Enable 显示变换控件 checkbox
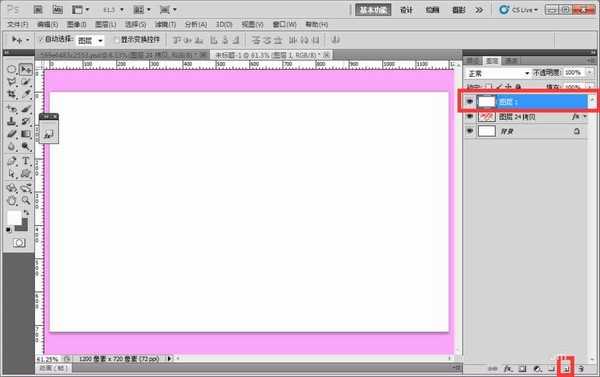 coord(117,39)
